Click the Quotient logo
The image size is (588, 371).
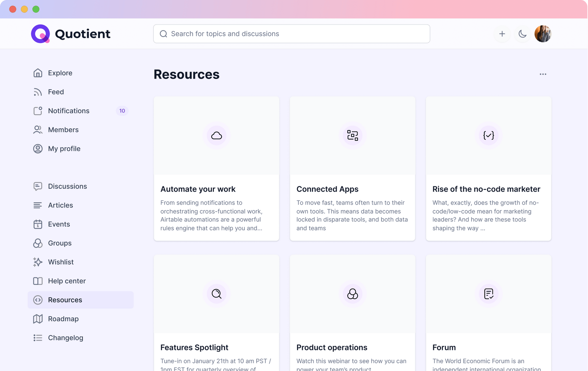coord(71,33)
